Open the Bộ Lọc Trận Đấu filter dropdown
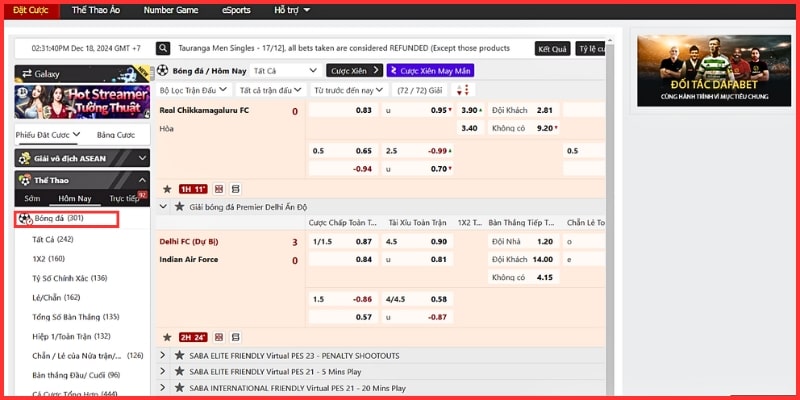The height and width of the screenshot is (400, 800). [194, 90]
